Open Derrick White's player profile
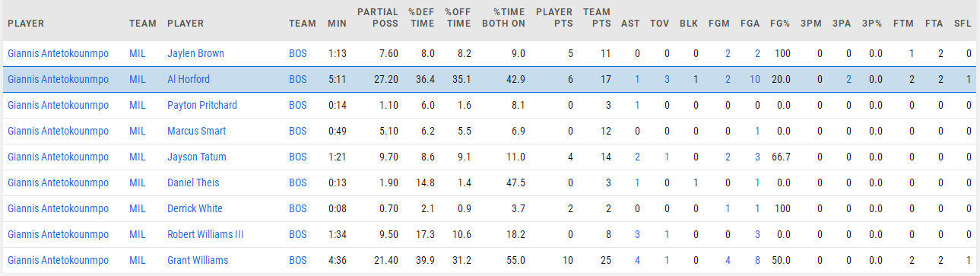Image resolution: width=980 pixels, height=276 pixels. pyautogui.click(x=195, y=209)
